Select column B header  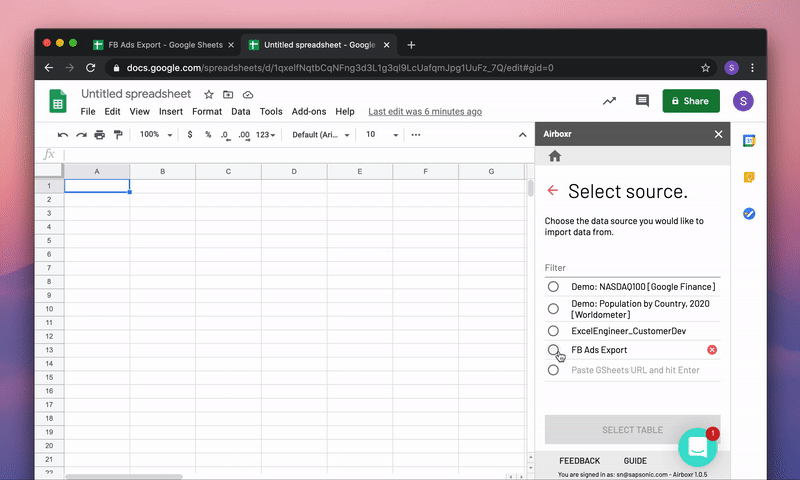point(162,171)
